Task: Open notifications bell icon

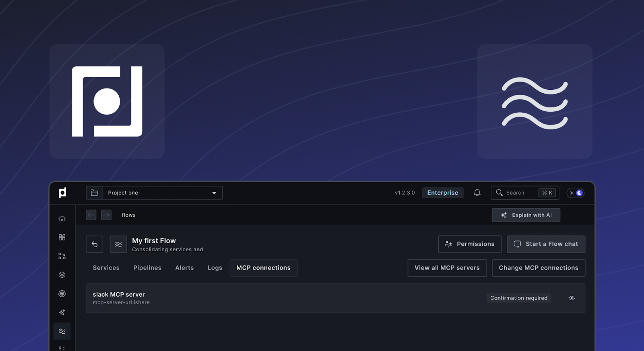Action: (477, 193)
